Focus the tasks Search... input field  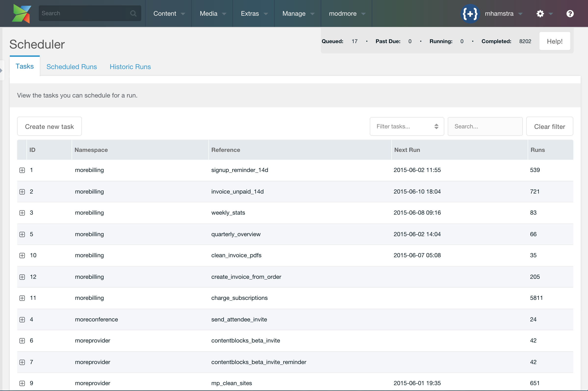[485, 126]
